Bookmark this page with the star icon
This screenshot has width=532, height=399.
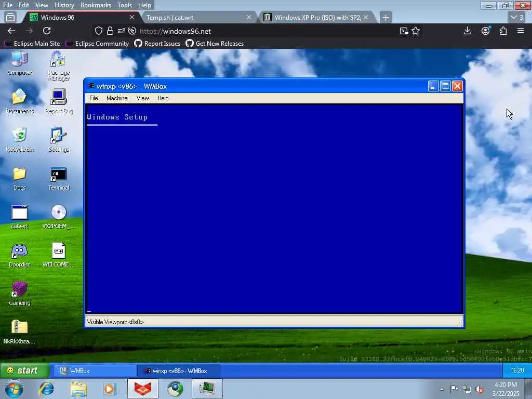point(416,31)
